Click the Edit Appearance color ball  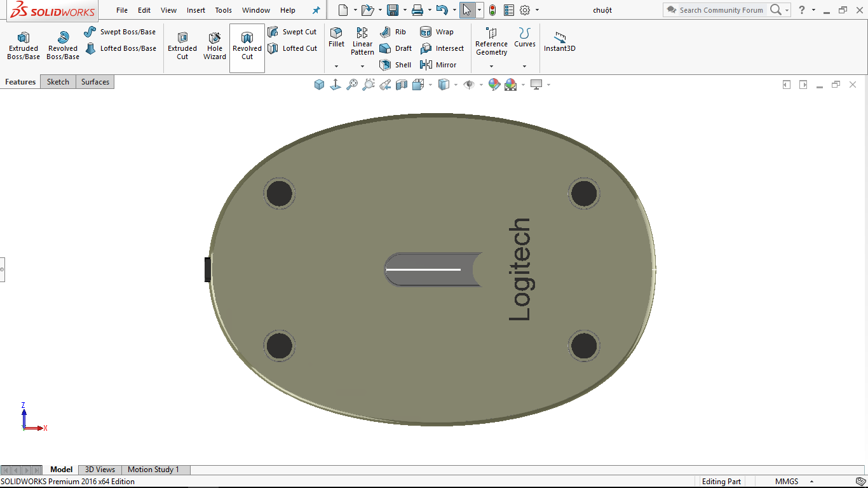pos(494,85)
